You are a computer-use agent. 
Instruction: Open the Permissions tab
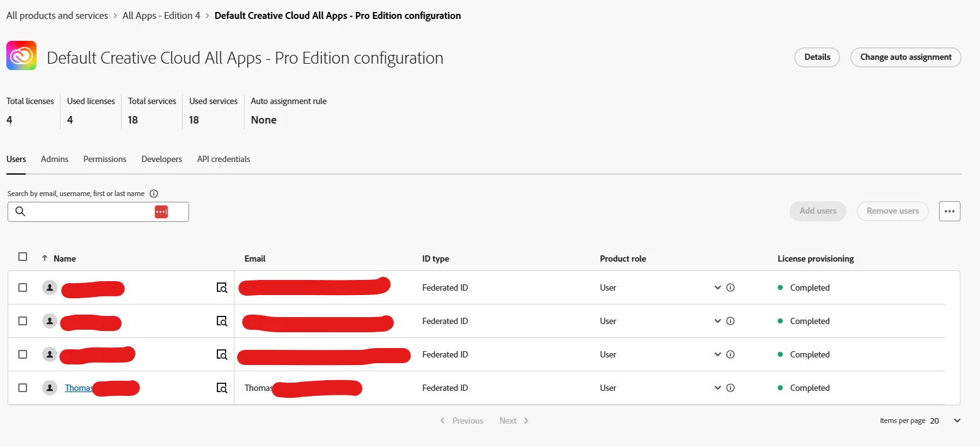[x=105, y=159]
